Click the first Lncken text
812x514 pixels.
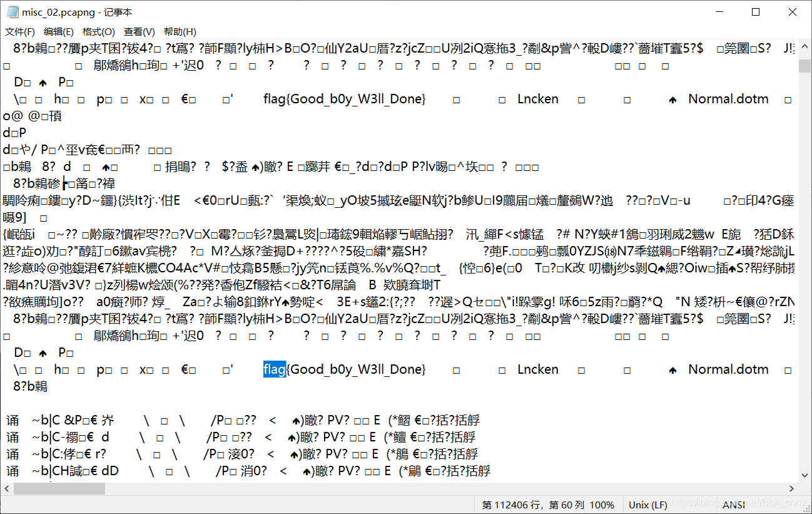click(538, 99)
